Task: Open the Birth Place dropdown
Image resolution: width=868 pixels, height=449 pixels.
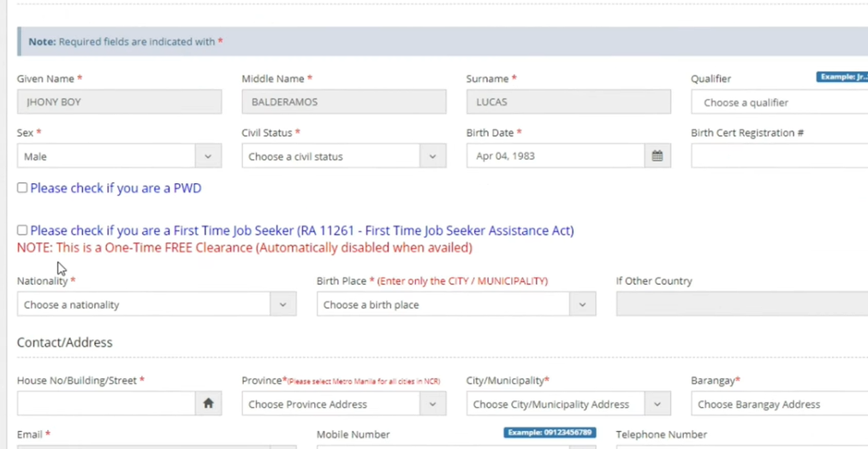Action: click(x=456, y=304)
